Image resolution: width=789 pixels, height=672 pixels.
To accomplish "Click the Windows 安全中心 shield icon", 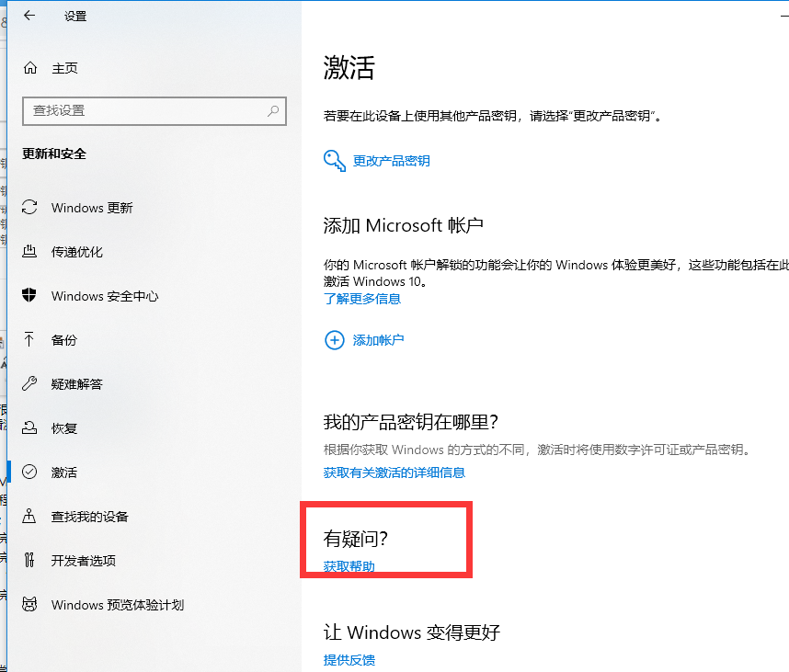I will click(x=29, y=295).
